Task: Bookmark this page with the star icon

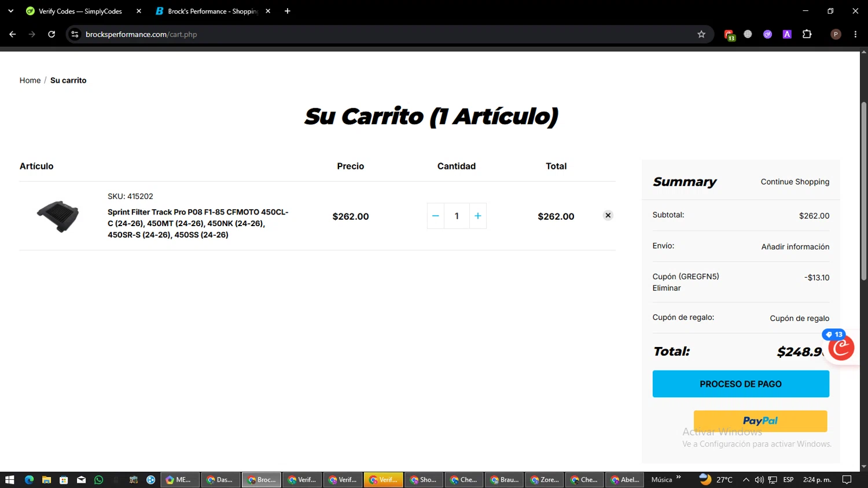Action: (x=701, y=34)
